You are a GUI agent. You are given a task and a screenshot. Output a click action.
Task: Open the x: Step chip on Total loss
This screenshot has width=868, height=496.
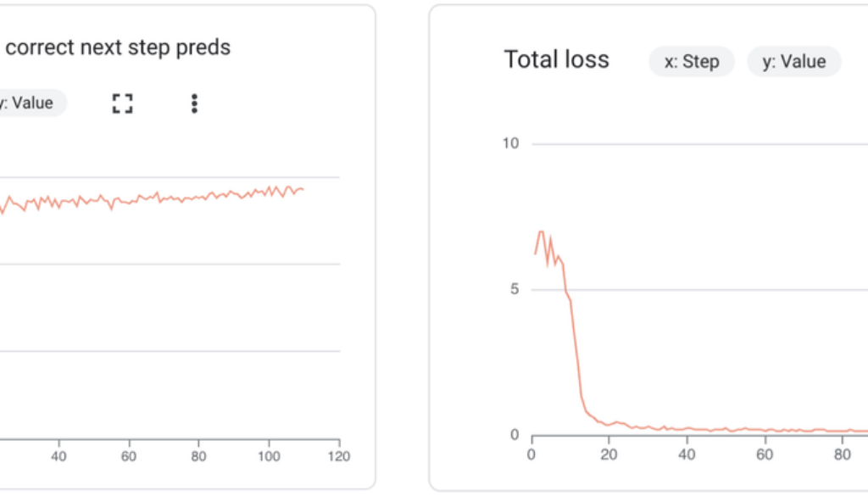tap(692, 62)
